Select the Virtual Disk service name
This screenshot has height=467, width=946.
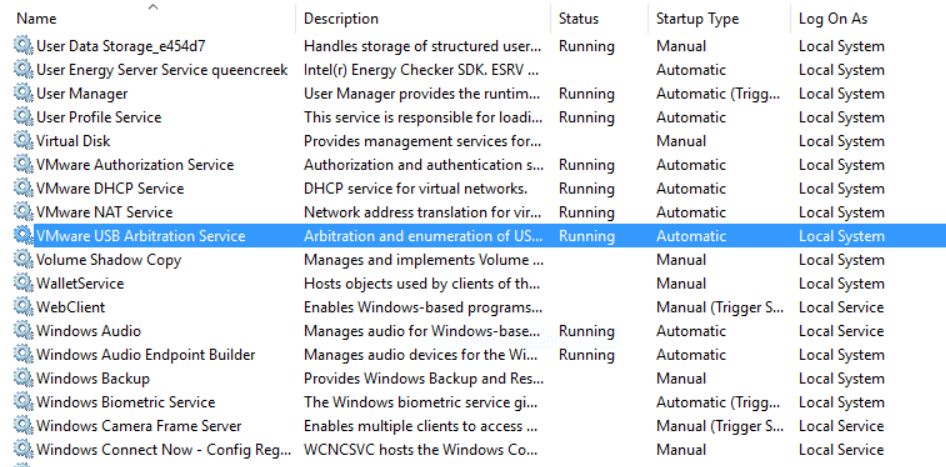pyautogui.click(x=73, y=141)
